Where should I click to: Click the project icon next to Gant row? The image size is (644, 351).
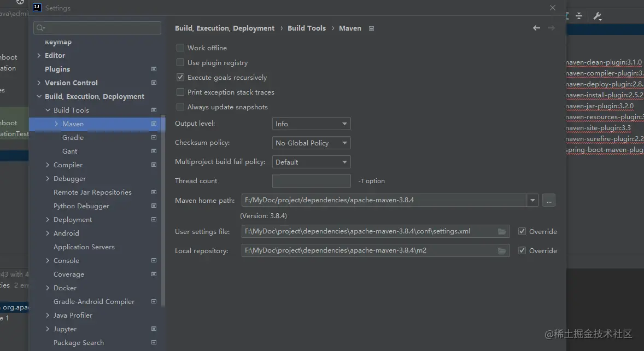click(154, 151)
